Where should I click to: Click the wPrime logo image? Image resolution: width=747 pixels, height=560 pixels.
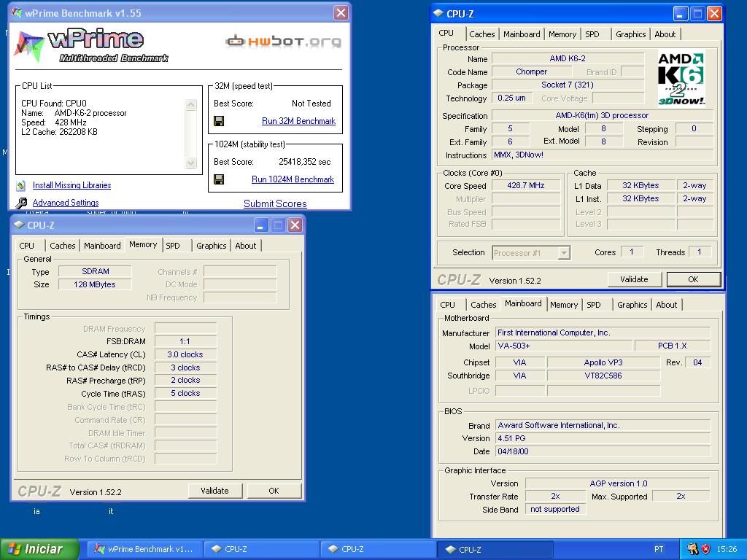(91, 46)
